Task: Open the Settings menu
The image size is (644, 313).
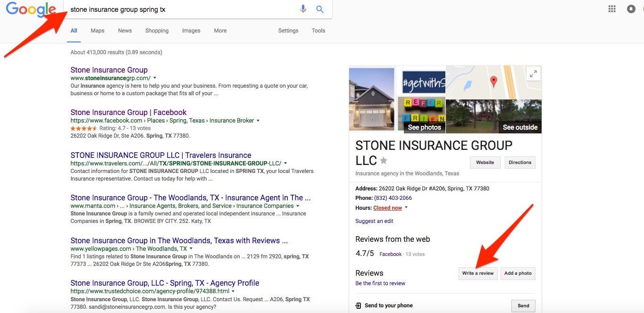Action: pos(288,31)
